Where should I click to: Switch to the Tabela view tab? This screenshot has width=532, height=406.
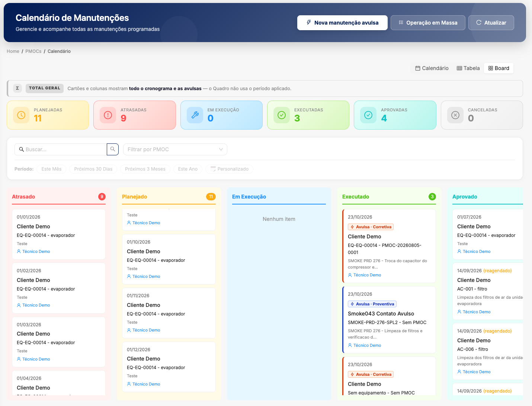pyautogui.click(x=468, y=68)
